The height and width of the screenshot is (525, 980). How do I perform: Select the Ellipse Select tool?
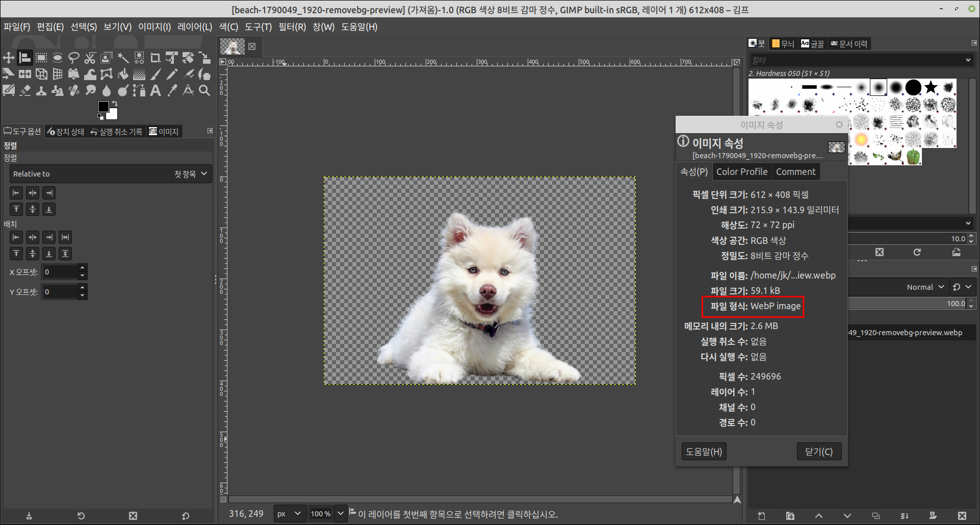(58, 58)
